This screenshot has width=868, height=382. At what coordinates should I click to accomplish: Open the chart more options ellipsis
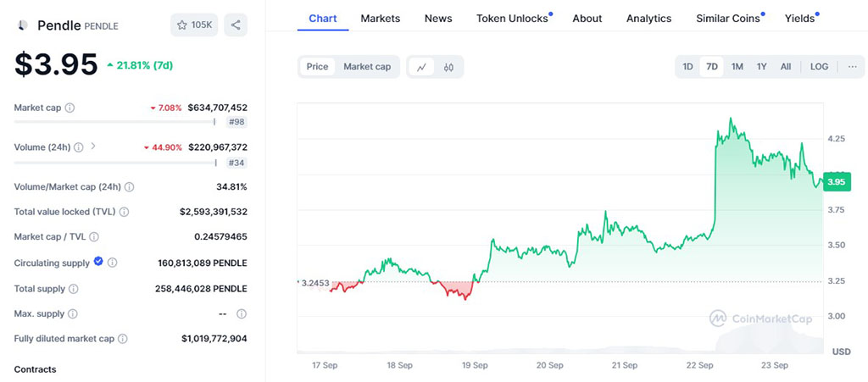point(852,67)
